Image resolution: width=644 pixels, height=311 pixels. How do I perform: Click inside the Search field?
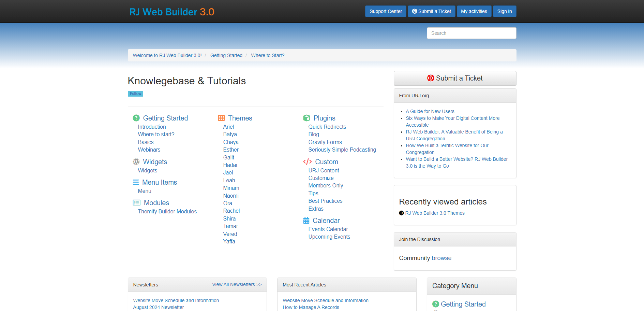click(471, 33)
